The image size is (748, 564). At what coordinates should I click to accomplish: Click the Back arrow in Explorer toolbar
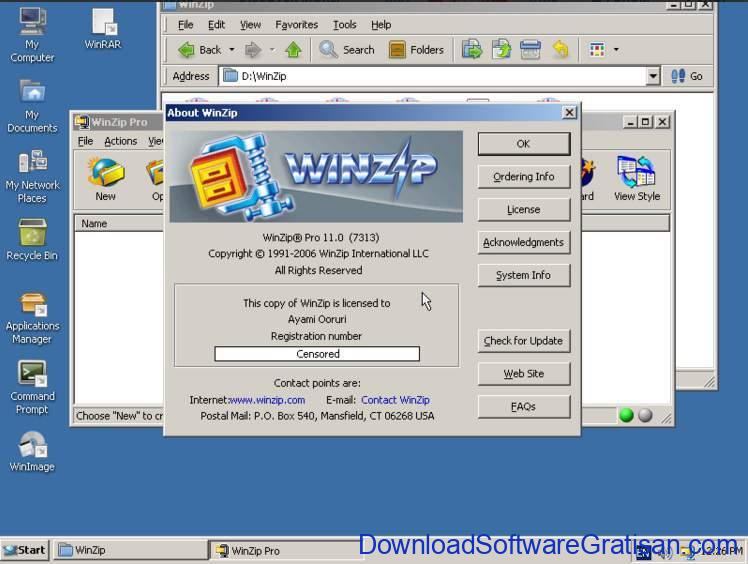click(199, 50)
